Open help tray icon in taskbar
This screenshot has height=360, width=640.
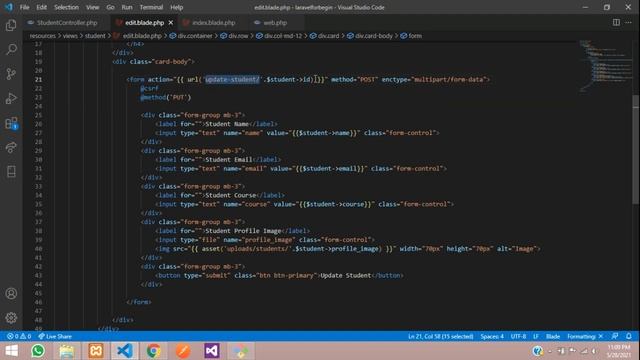pyautogui.click(x=538, y=351)
